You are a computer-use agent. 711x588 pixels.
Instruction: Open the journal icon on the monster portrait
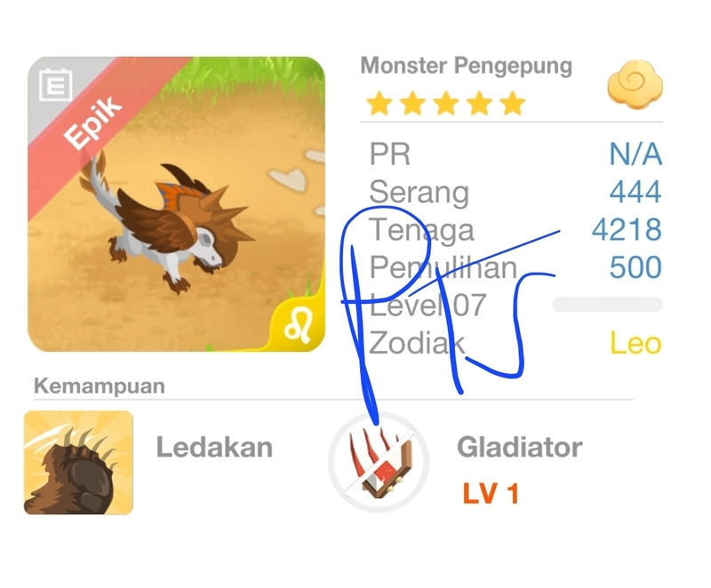point(56,84)
